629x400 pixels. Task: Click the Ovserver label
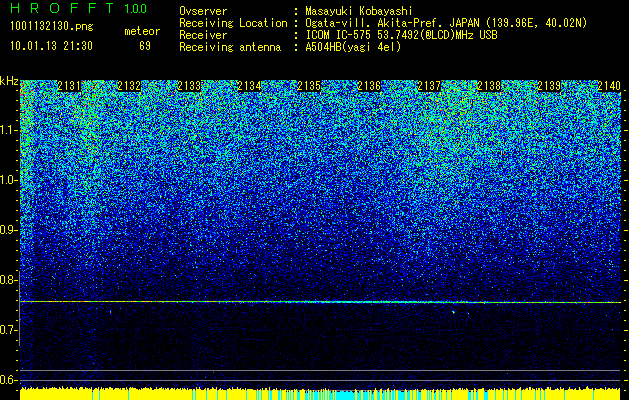203,11
